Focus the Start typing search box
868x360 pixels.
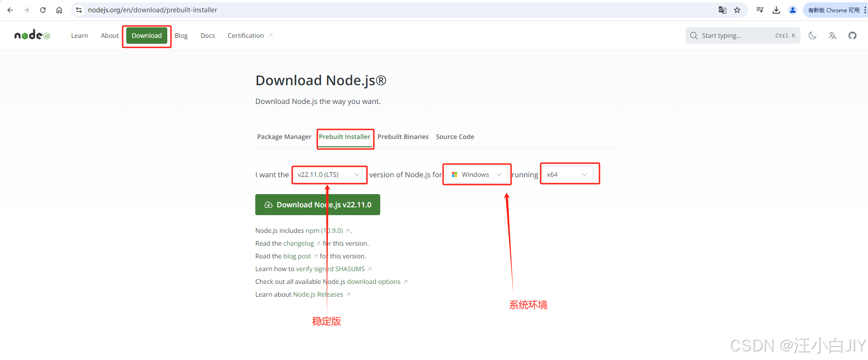coord(743,36)
